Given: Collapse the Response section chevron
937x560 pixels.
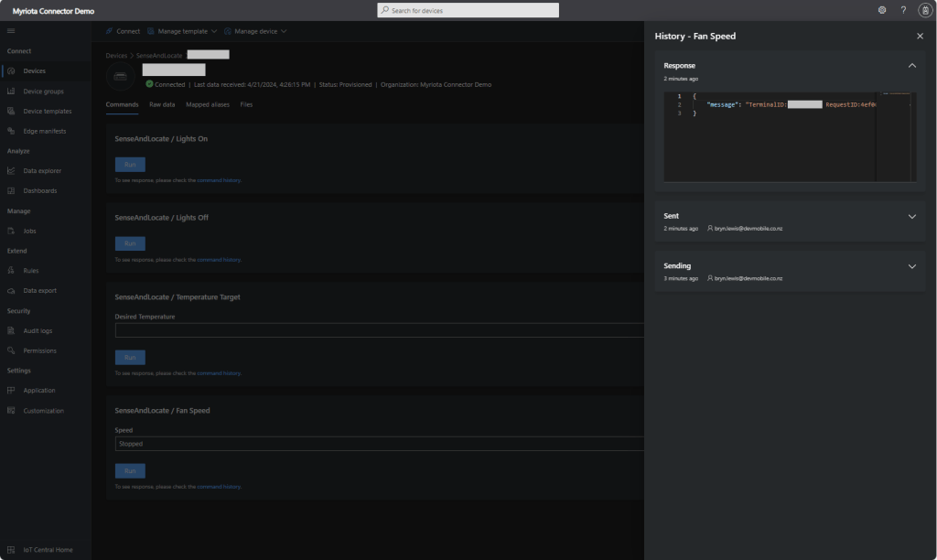Looking at the screenshot, I should (x=911, y=66).
